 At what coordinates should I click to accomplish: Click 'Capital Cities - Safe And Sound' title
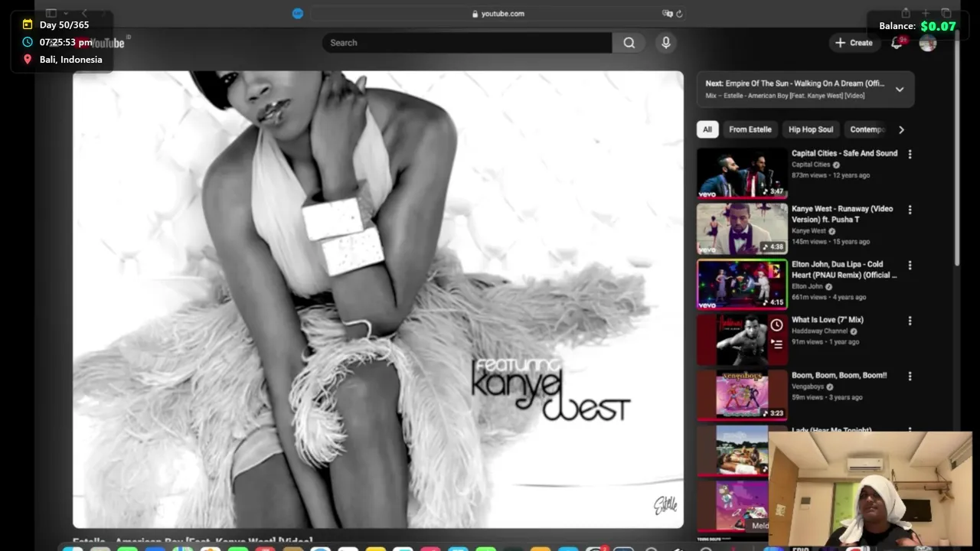tap(844, 153)
